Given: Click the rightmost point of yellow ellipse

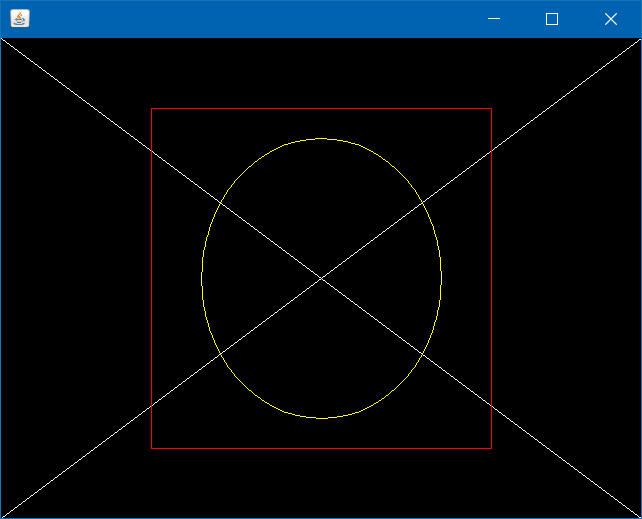Looking at the screenshot, I should (x=441, y=278).
